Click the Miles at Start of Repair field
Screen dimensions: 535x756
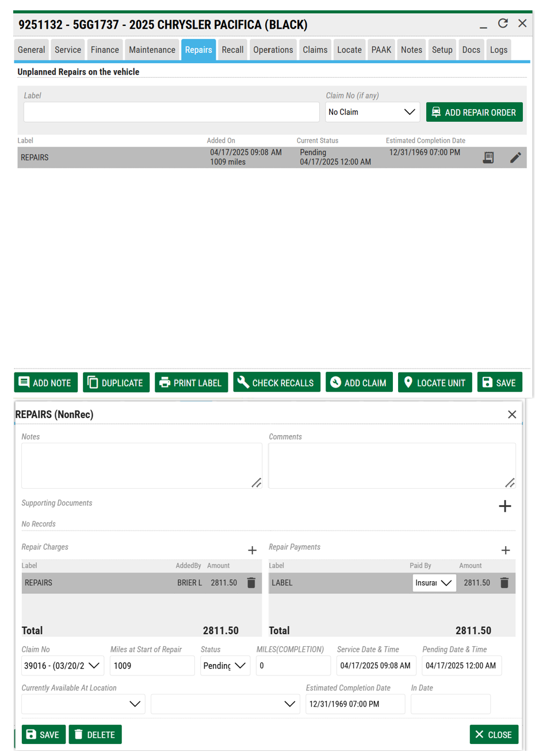tap(152, 666)
